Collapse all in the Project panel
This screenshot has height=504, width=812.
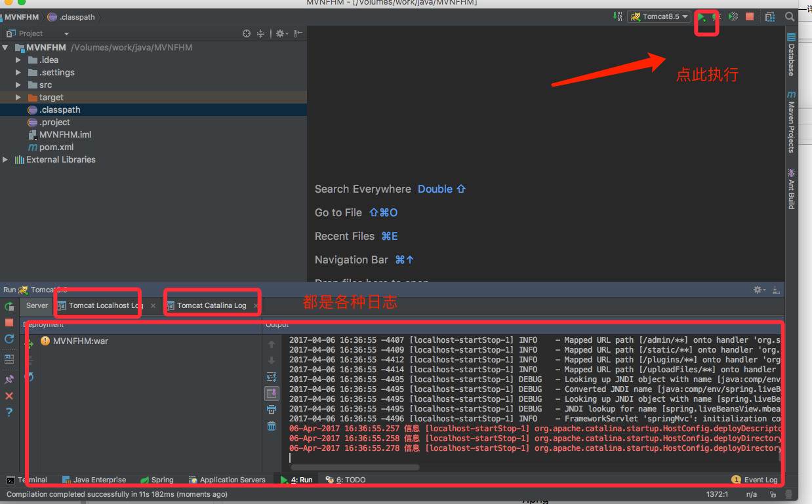[260, 33]
